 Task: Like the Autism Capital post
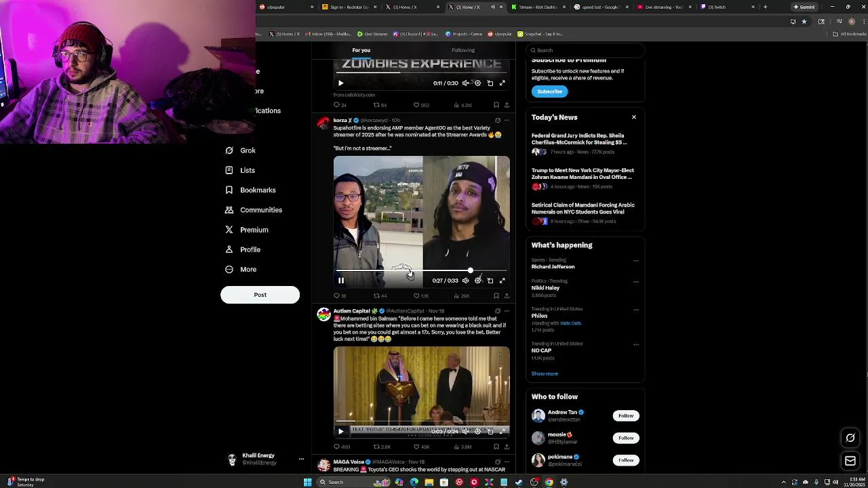[x=416, y=447]
